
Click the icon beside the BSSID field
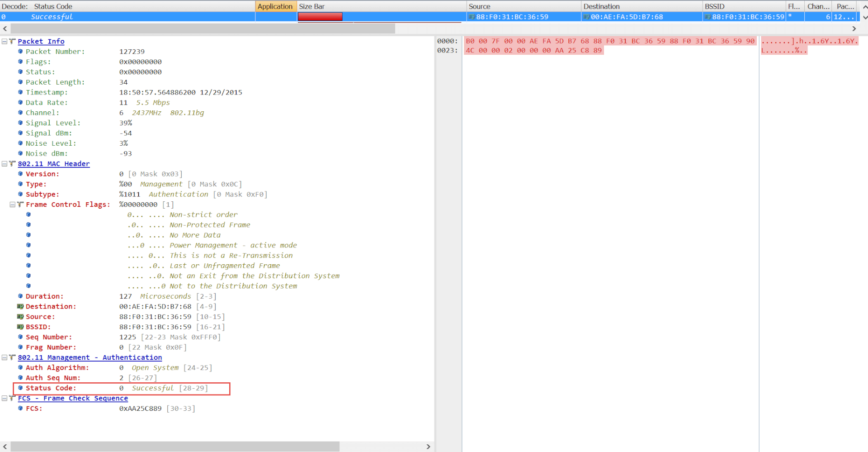[20, 327]
